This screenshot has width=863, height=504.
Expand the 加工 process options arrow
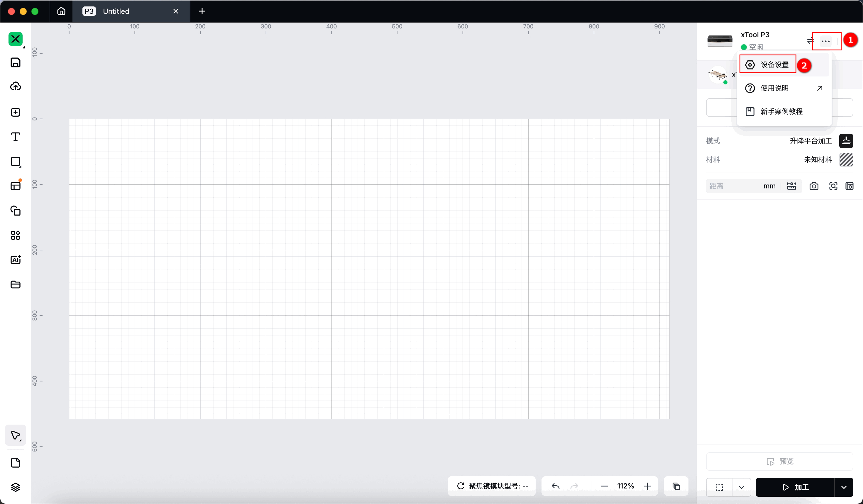click(843, 487)
